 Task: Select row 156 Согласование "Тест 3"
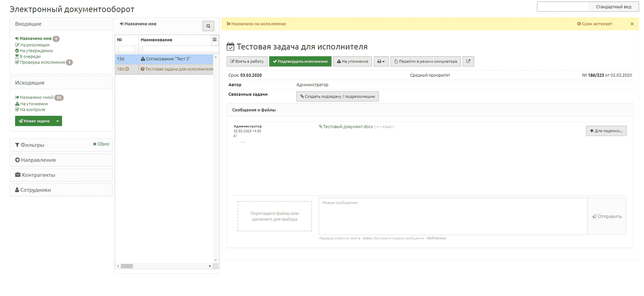coord(164,59)
